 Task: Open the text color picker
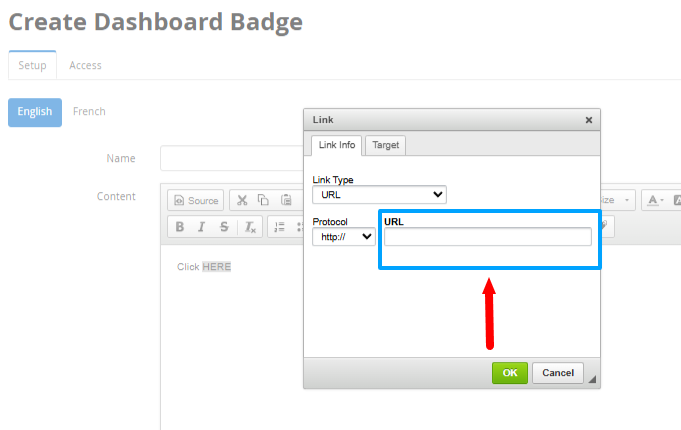tap(654, 201)
